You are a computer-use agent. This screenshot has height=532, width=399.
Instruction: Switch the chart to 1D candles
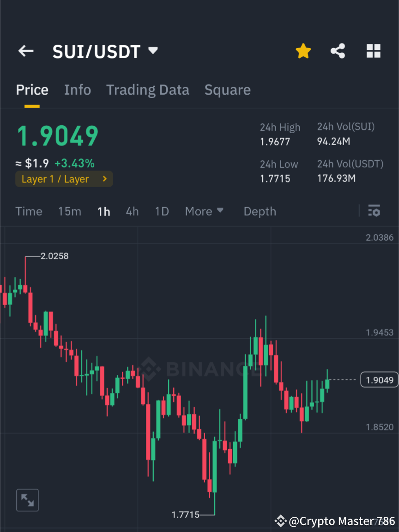click(162, 211)
